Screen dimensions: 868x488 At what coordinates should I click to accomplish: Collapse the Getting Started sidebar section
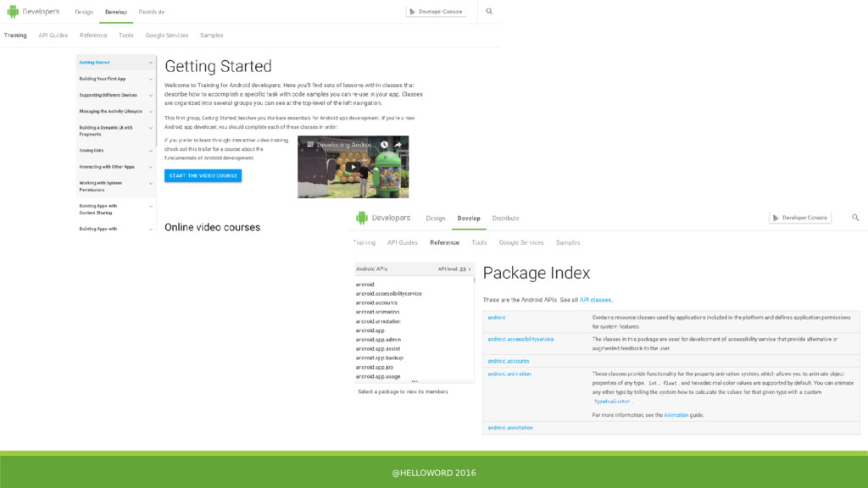pos(151,63)
